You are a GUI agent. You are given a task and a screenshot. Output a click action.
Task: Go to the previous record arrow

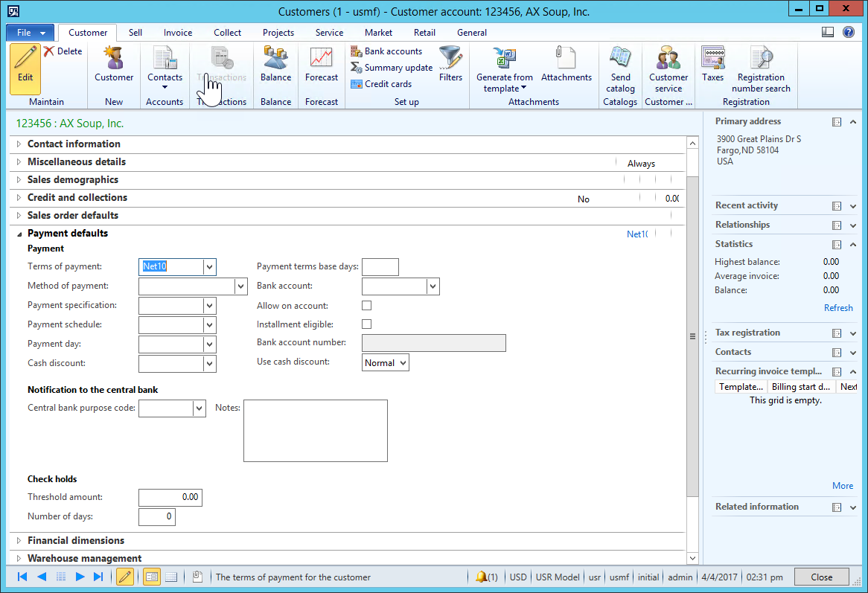[42, 577]
